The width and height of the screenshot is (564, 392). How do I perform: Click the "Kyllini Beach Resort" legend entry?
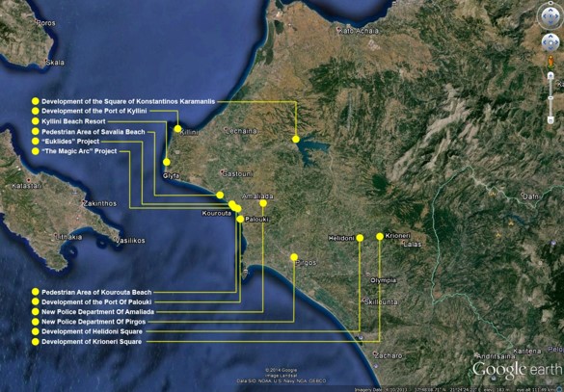point(73,121)
